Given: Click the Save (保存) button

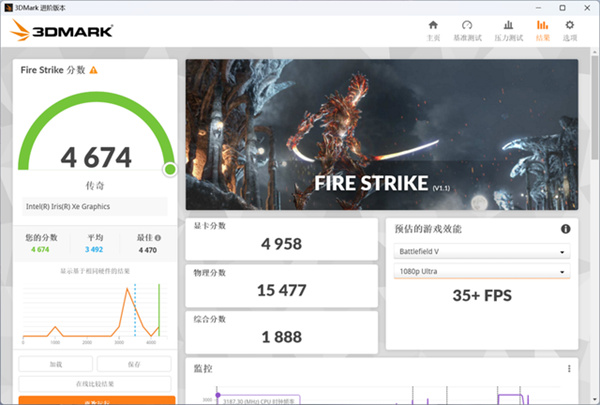Looking at the screenshot, I should [x=134, y=364].
